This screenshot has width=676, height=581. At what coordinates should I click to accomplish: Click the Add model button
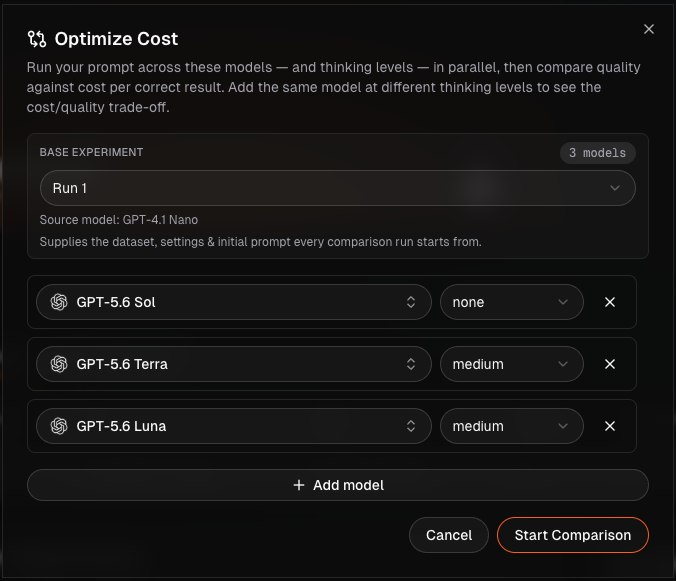click(338, 485)
